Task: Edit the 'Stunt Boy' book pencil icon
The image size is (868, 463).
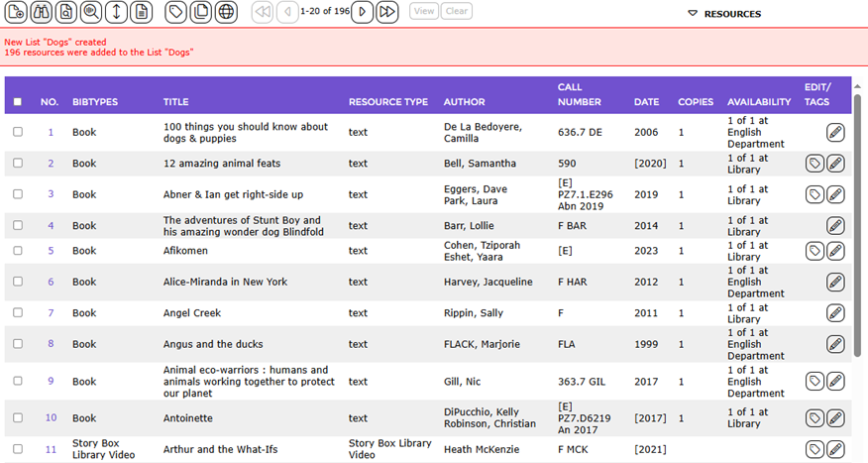Action: pos(835,225)
